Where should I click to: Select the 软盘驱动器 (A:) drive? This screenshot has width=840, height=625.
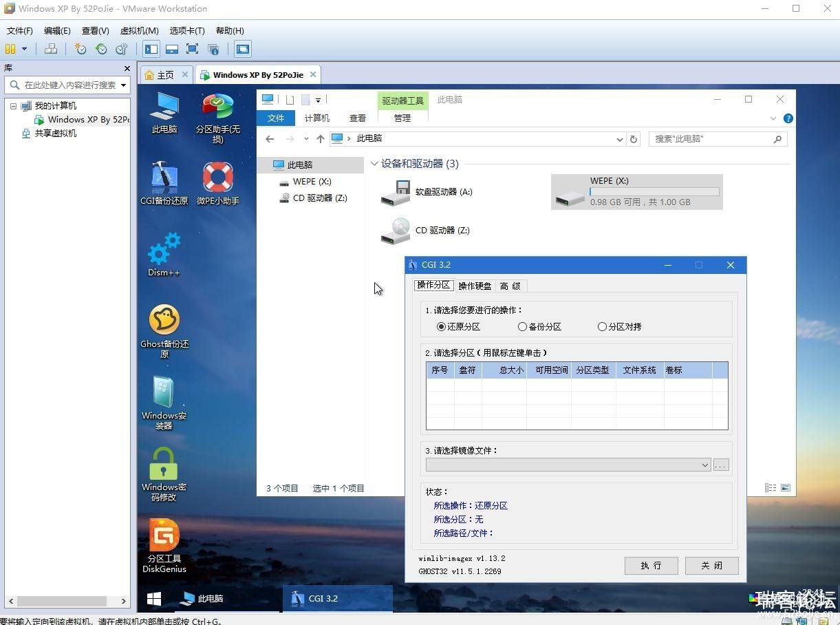pyautogui.click(x=427, y=192)
